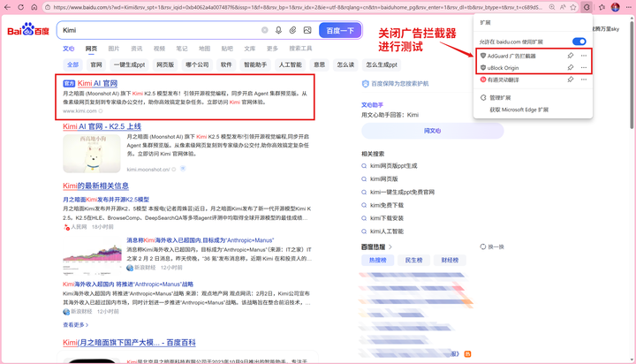
Task: Open the Kimi AI 官网 result link
Action: 97,83
